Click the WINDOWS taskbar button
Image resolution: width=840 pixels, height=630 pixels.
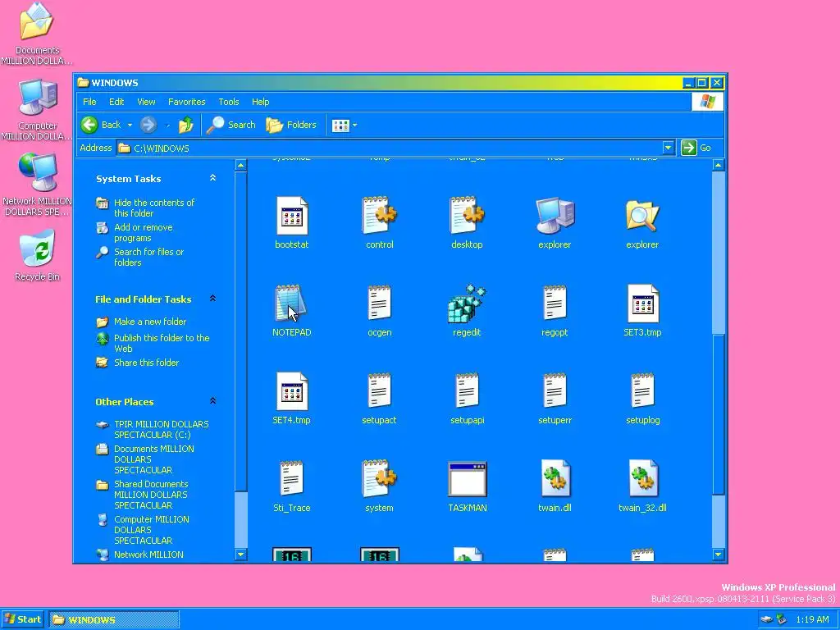point(114,620)
